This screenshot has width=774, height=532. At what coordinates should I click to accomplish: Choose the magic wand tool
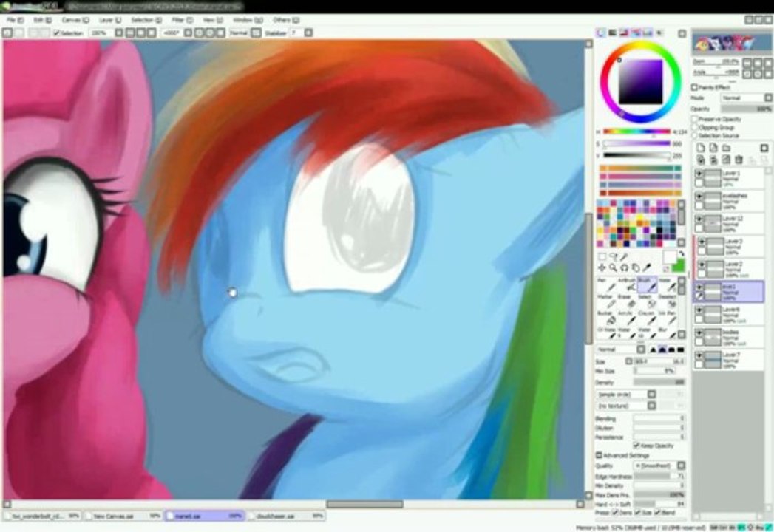coord(625,256)
